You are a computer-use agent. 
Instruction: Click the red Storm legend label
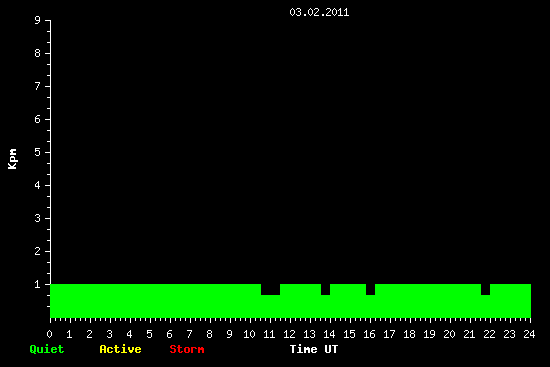click(x=187, y=349)
